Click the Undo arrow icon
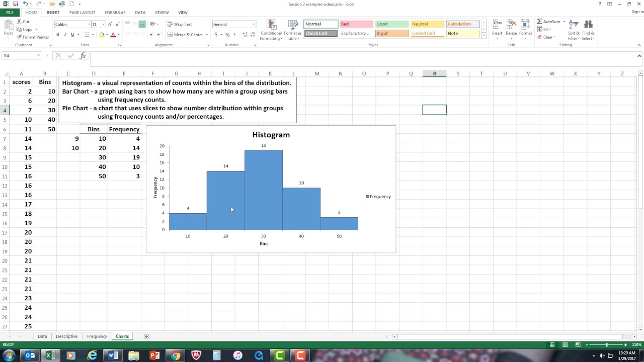Image resolution: width=644 pixels, height=362 pixels. tap(25, 4)
